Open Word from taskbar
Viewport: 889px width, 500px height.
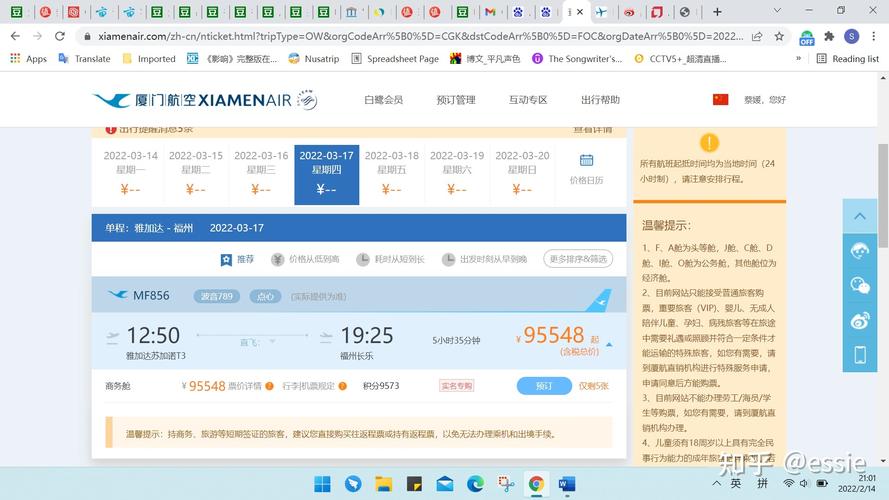(567, 484)
